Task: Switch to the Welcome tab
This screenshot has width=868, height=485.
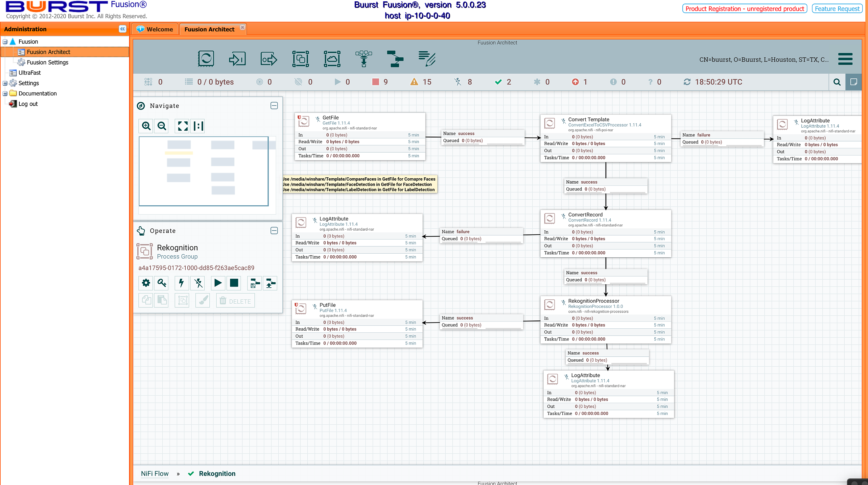Action: tap(155, 29)
